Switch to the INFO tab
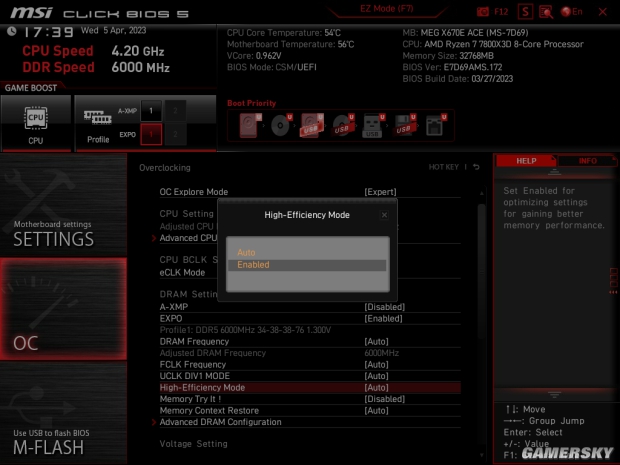Viewport: 620px width, 465px height. (x=587, y=161)
